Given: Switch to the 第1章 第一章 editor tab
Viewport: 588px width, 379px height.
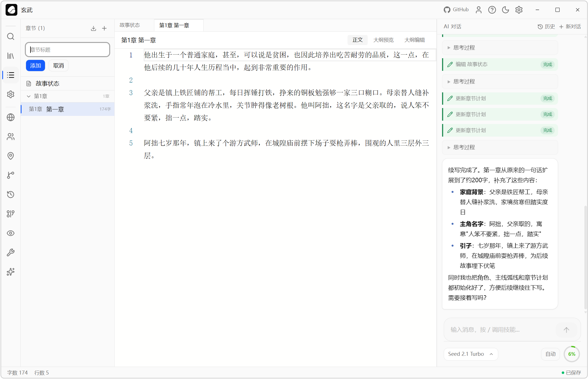Looking at the screenshot, I should pos(179,25).
